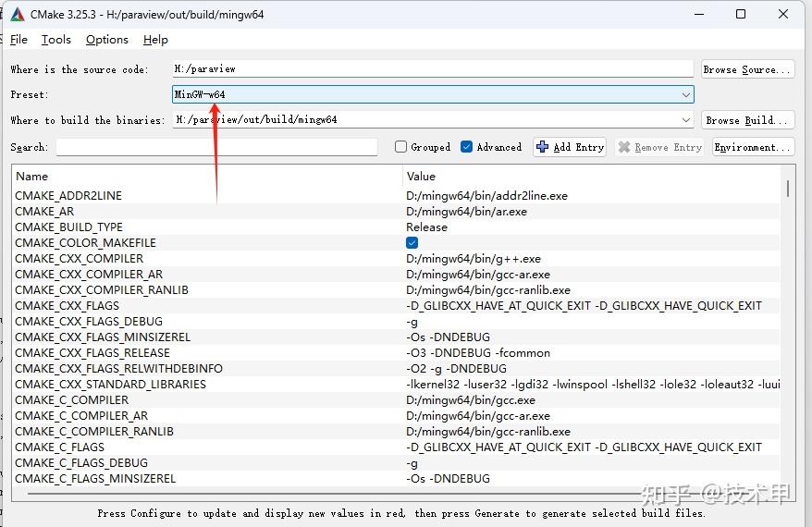Open the File menu
Image resolution: width=812 pixels, height=527 pixels.
pos(18,40)
